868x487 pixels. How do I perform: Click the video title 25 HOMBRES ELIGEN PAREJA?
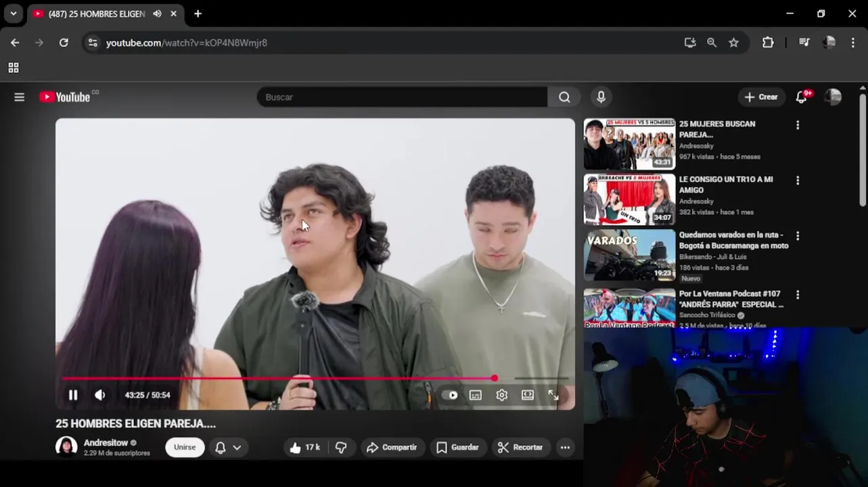(135, 423)
